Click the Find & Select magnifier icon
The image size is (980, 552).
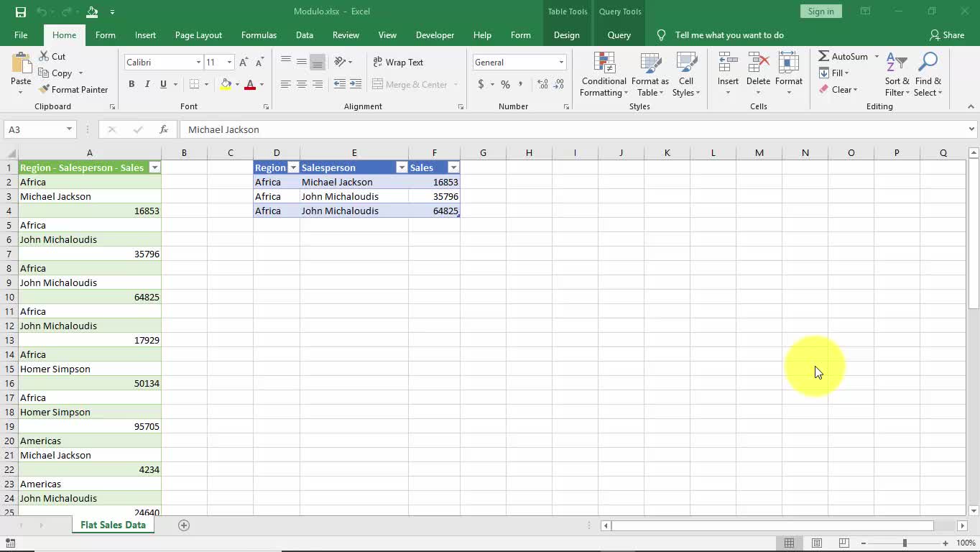(x=928, y=63)
